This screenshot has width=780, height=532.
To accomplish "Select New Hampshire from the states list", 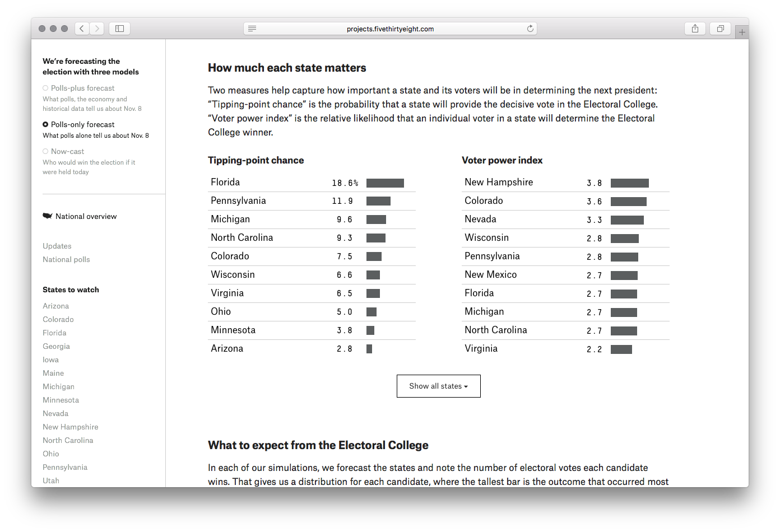I will coord(70,427).
